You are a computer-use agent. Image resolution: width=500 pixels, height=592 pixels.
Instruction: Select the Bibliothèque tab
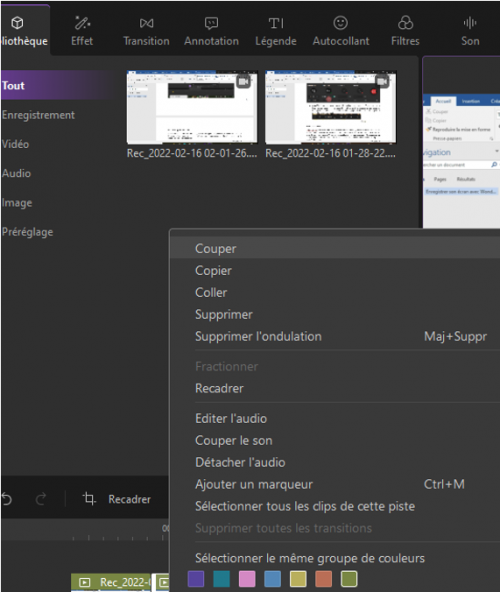point(25,31)
